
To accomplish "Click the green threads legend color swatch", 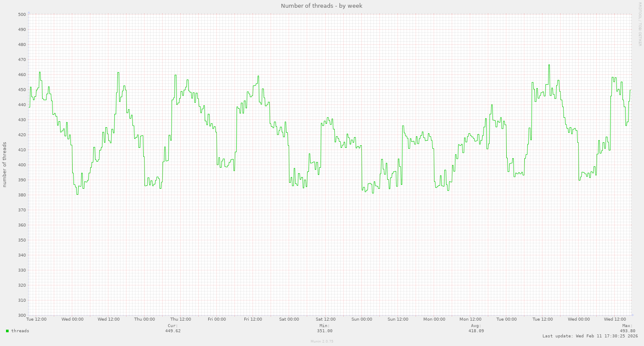I will [x=7, y=331].
